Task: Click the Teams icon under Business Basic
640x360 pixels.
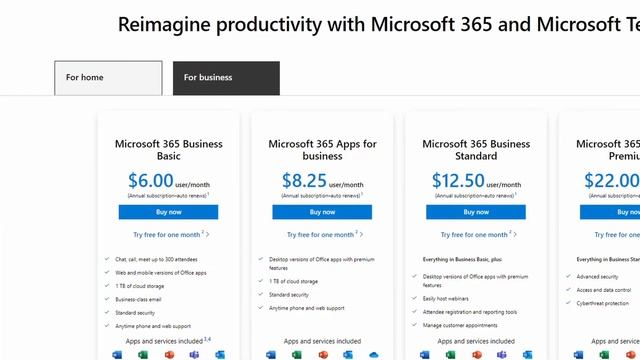Action: (194, 355)
